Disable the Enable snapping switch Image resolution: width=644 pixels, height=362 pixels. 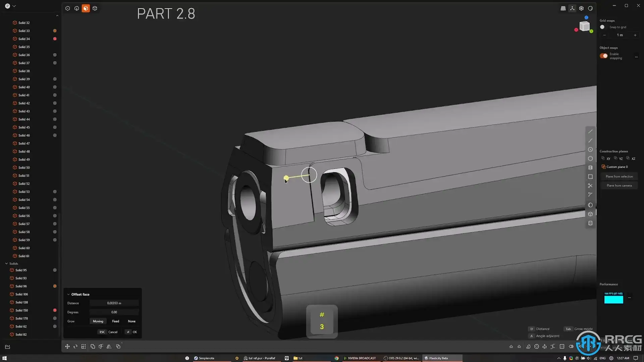tap(604, 56)
